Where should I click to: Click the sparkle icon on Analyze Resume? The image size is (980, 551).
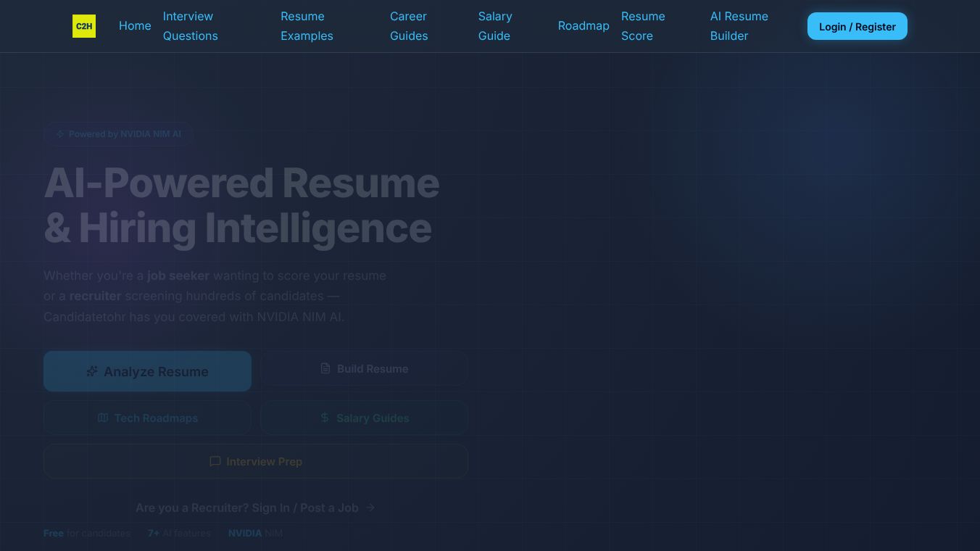[92, 371]
